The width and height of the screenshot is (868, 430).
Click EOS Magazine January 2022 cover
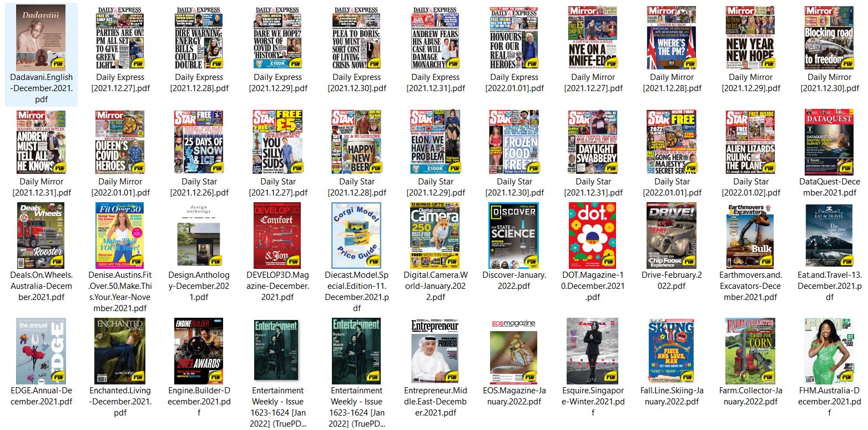click(x=514, y=351)
